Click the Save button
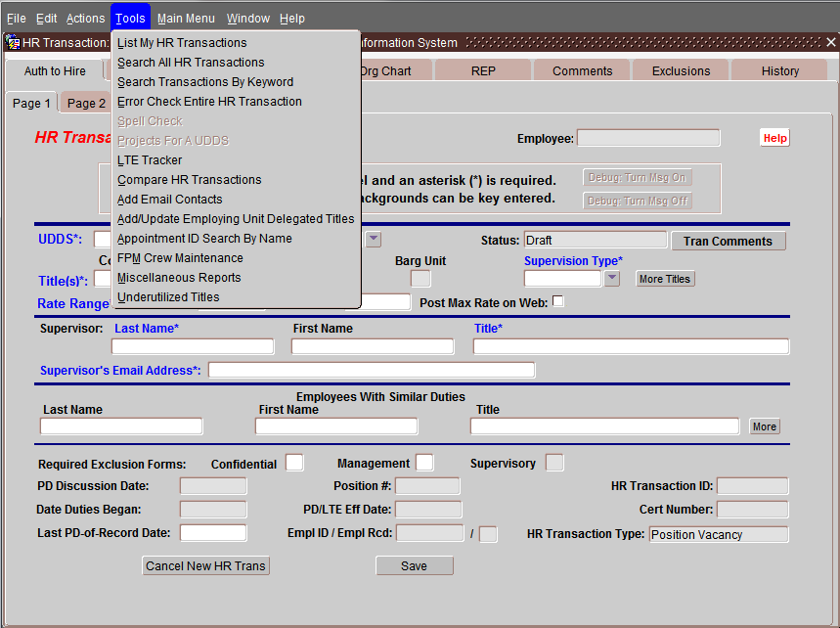 414,565
